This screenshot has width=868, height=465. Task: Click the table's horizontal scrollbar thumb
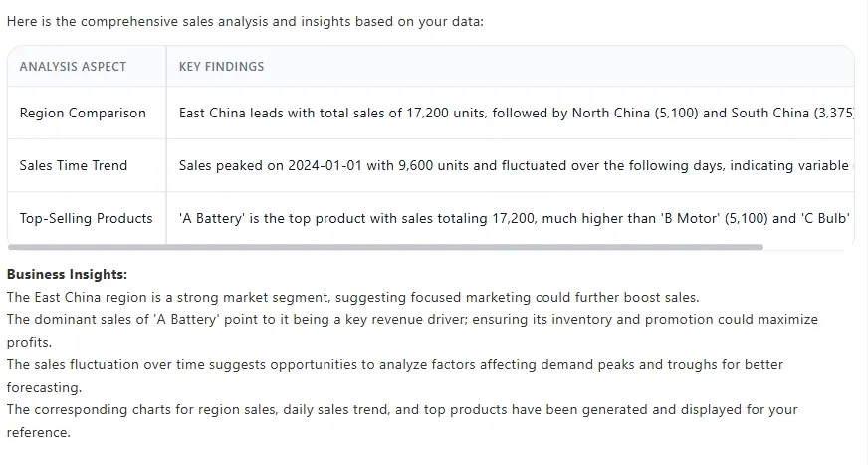tap(384, 246)
